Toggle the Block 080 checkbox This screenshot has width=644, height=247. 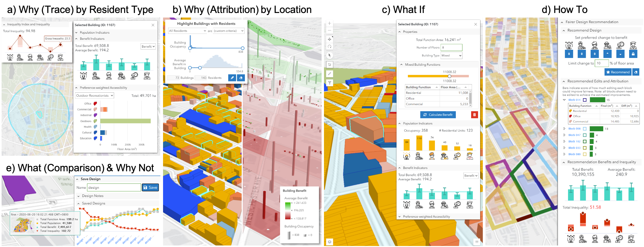pos(585,154)
